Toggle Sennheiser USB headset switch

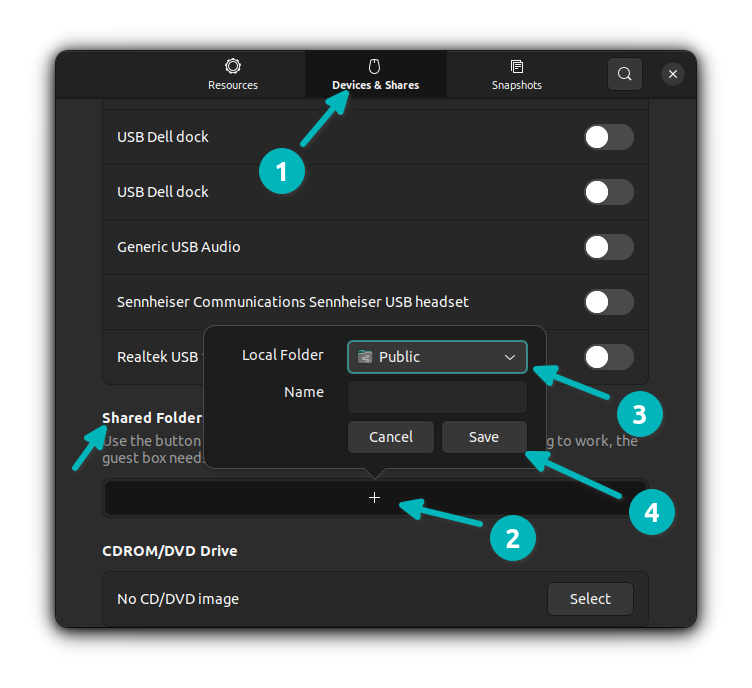tap(609, 302)
